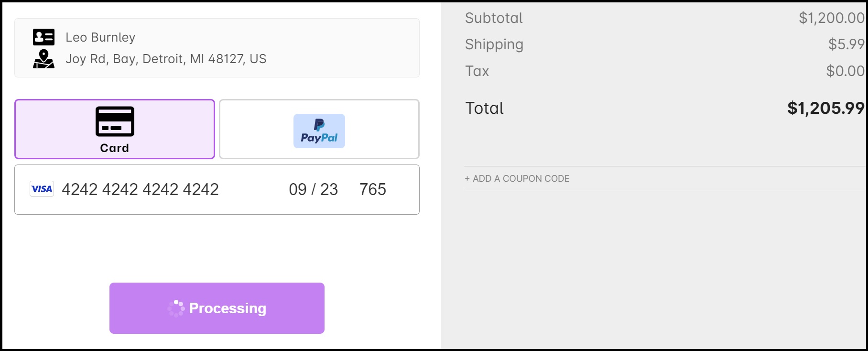Click the map pin address icon
The image size is (868, 351).
(43, 59)
